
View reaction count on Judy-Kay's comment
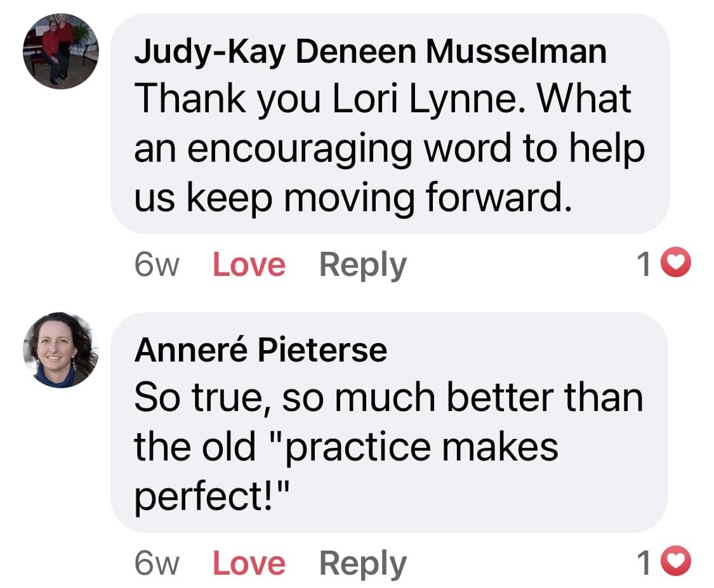click(644, 265)
